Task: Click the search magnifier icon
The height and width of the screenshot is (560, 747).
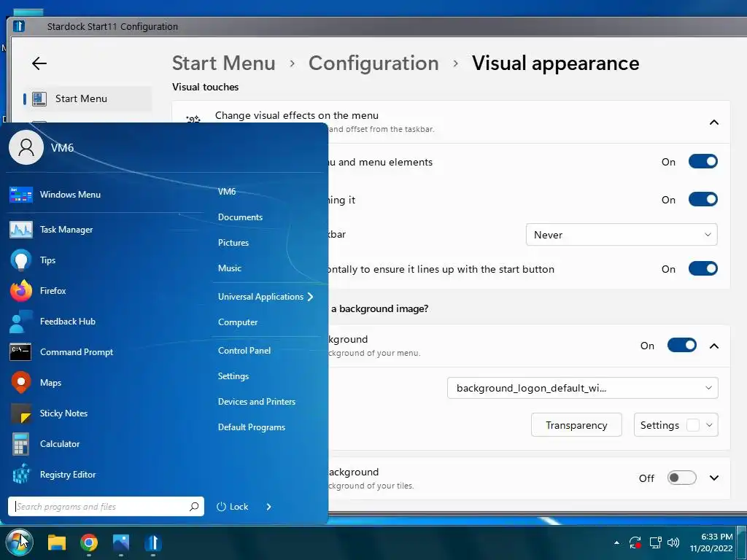Action: pos(194,507)
